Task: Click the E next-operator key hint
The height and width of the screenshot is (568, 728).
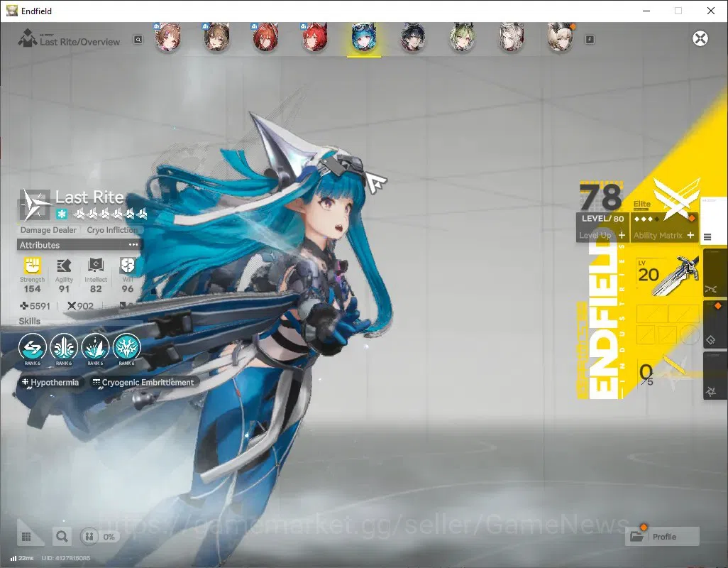Action: (x=590, y=40)
